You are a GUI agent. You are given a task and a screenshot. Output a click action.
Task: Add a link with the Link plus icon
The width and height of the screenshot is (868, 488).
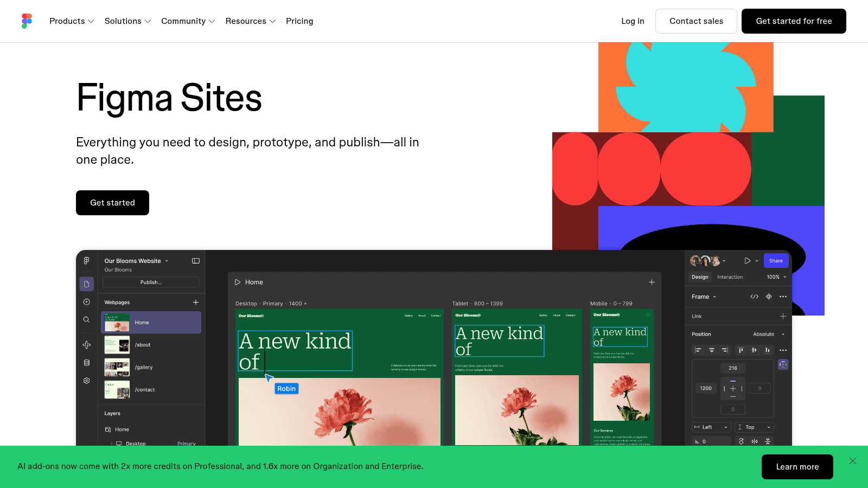783,316
